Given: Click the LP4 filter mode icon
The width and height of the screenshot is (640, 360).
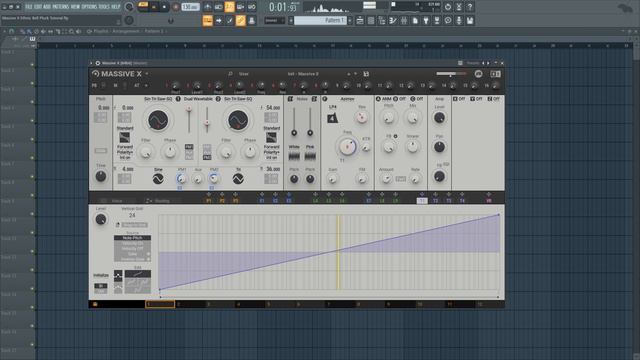Looking at the screenshot, I should coord(333,118).
